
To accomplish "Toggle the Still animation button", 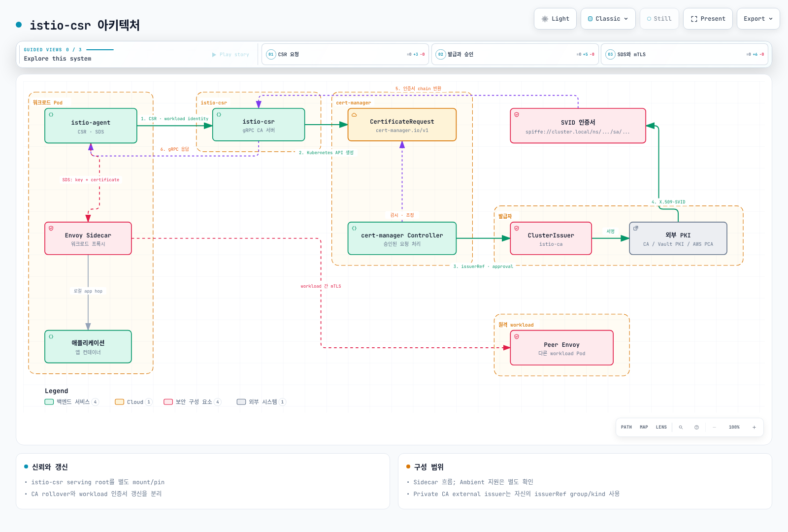I will tap(659, 19).
